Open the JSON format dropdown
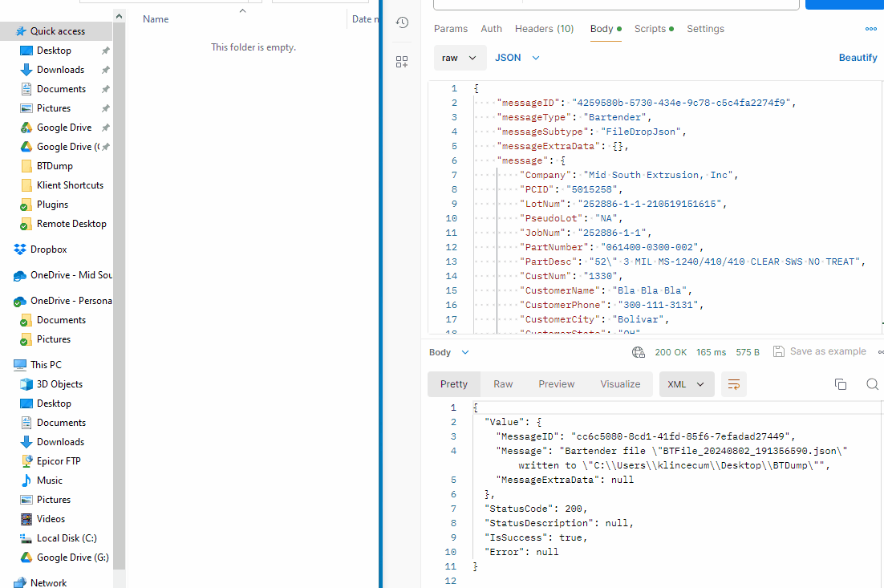Image resolution: width=884 pixels, height=588 pixels. pos(517,58)
